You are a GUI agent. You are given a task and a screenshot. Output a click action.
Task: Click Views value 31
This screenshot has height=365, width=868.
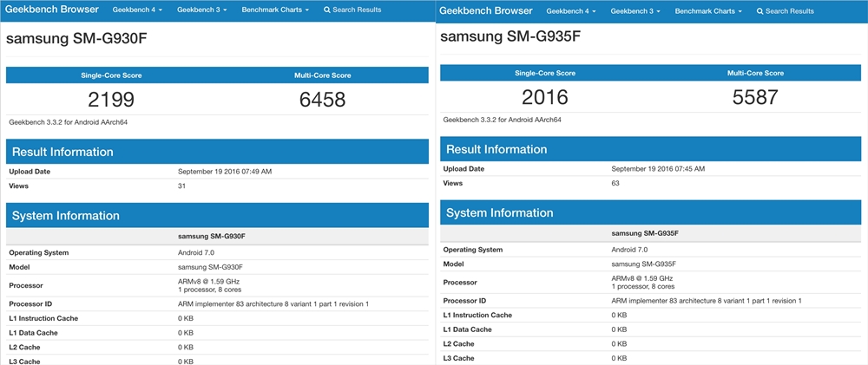coord(181,186)
